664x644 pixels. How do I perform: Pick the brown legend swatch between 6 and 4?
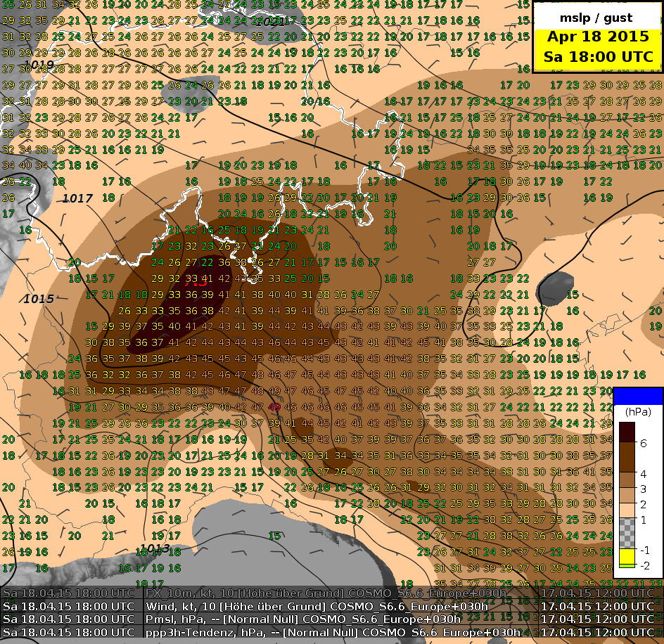tap(627, 457)
